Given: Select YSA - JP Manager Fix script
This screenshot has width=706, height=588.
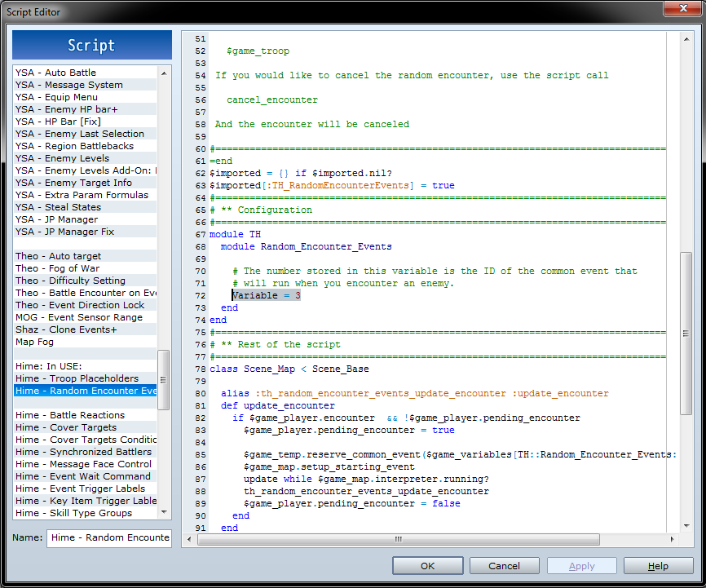Looking at the screenshot, I should coord(86,232).
